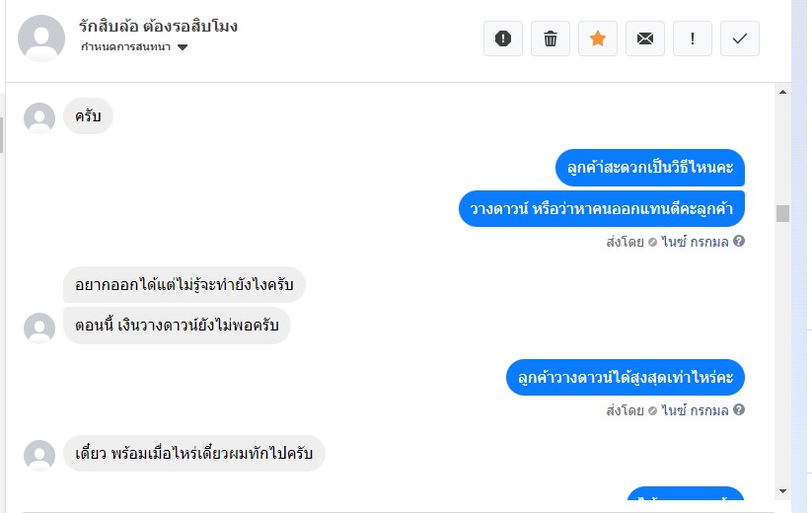Delete conversation with the trash icon

(551, 38)
